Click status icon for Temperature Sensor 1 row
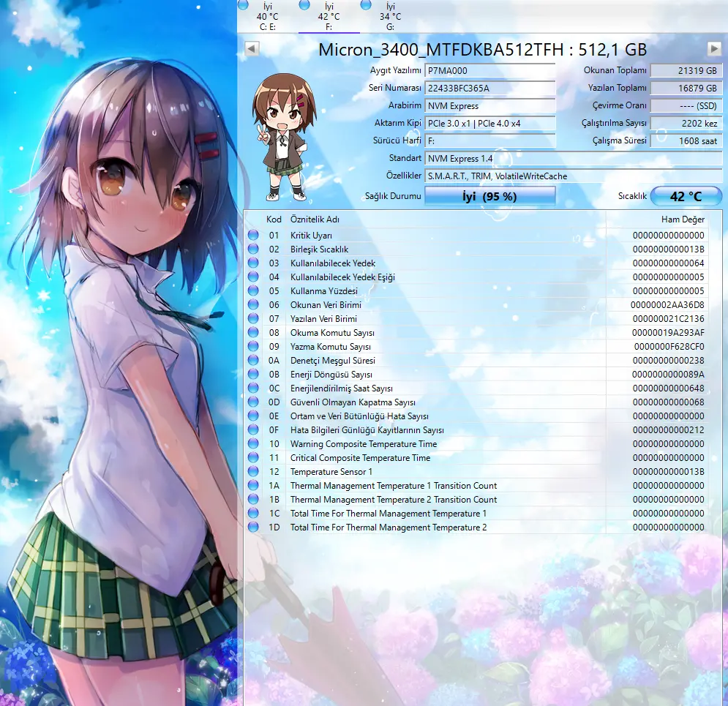The image size is (728, 706). tap(253, 472)
